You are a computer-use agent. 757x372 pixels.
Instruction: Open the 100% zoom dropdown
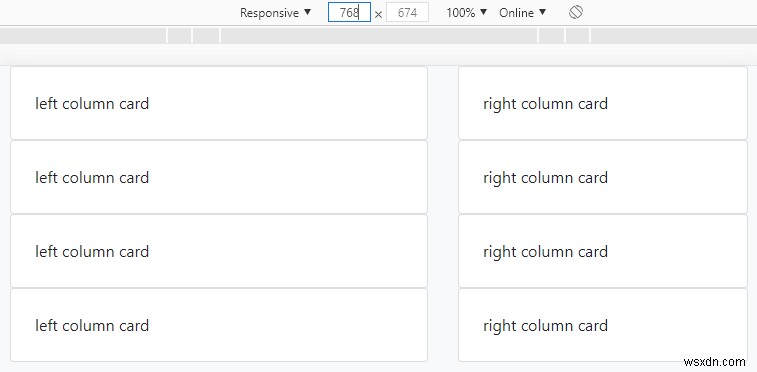466,13
